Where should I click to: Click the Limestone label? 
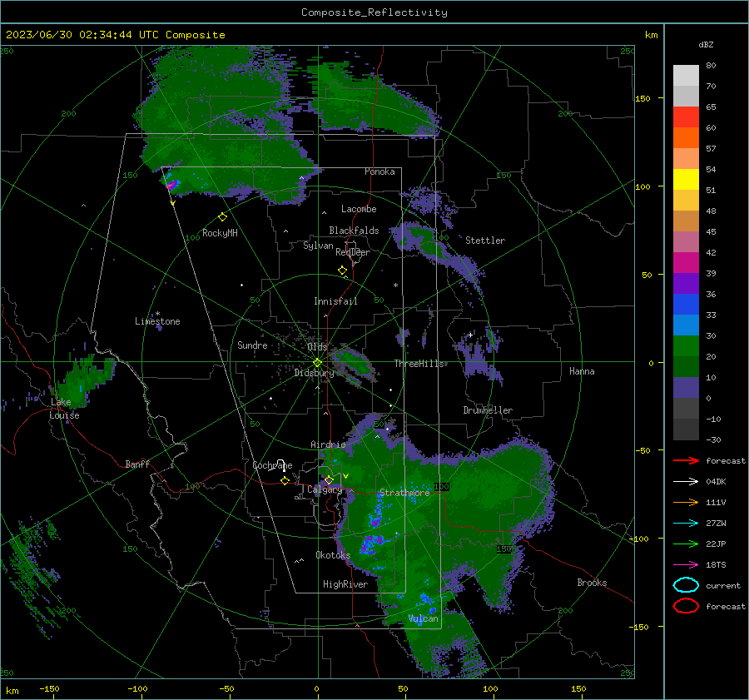click(x=157, y=321)
